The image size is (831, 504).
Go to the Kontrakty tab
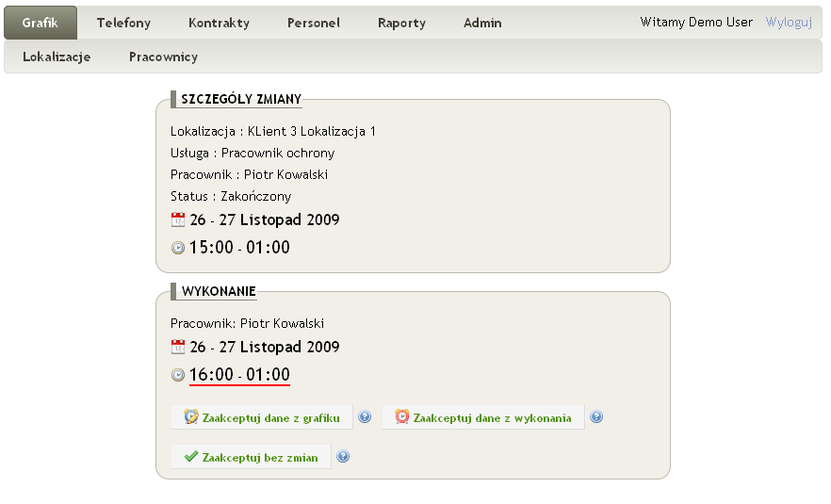[219, 23]
